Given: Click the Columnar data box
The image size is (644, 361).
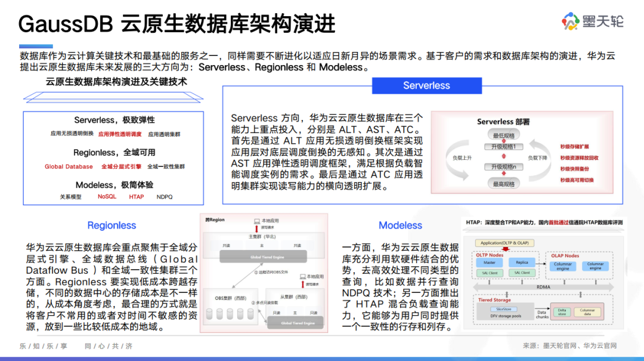Looking at the screenshot, I should (x=587, y=312).
